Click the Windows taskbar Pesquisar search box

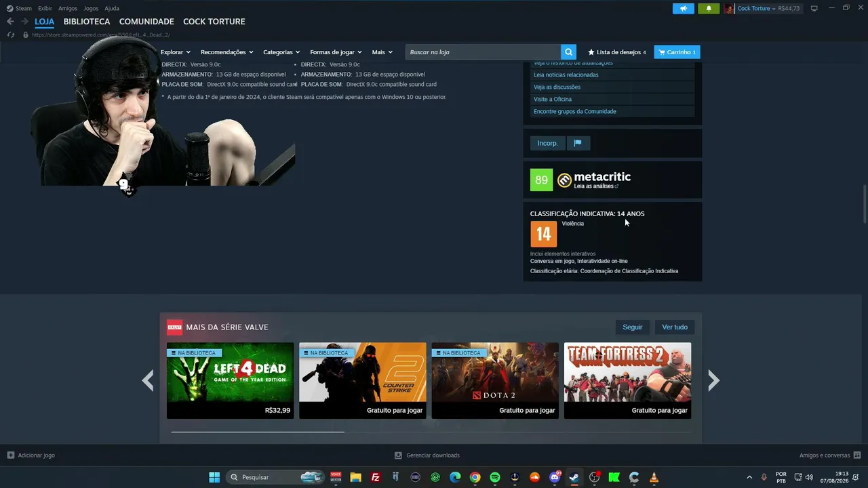275,477
